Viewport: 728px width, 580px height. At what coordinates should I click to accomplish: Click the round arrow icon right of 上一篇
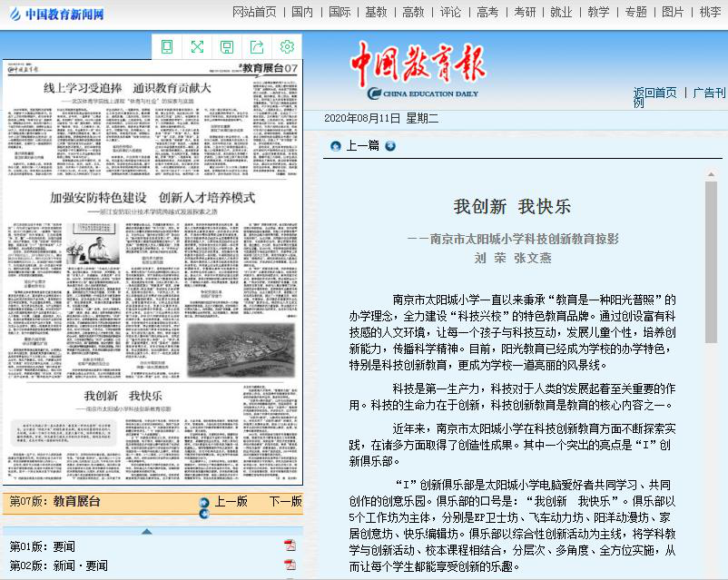pos(390,145)
